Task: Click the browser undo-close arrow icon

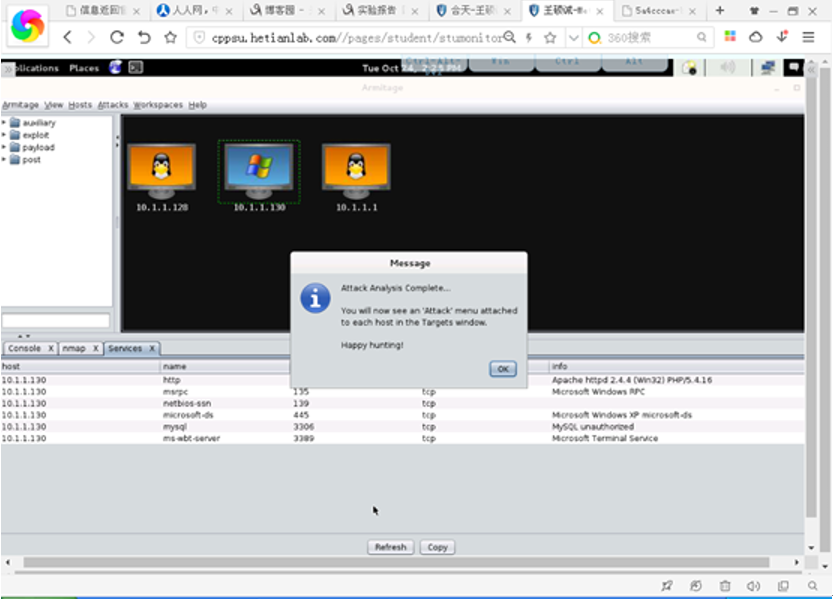Action: click(144, 38)
